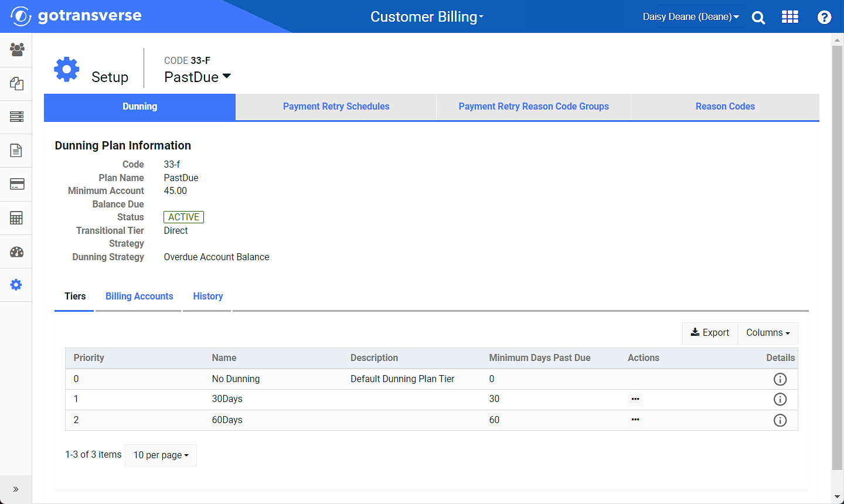The width and height of the screenshot is (844, 504).
Task: Click the Direct transitional strategy value
Action: [x=175, y=231]
